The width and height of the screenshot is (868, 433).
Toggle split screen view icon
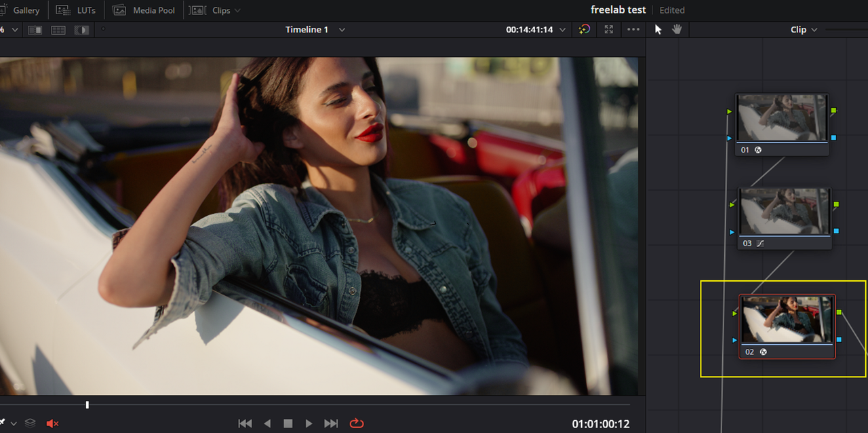pyautogui.click(x=58, y=30)
